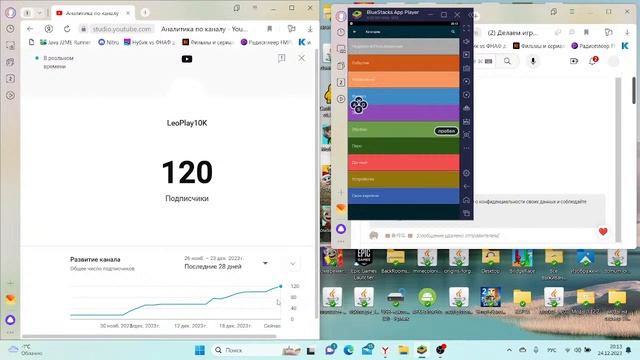Go back in the YouTube Studio browser window
This screenshot has width=640, height=360.
[x=30, y=29]
